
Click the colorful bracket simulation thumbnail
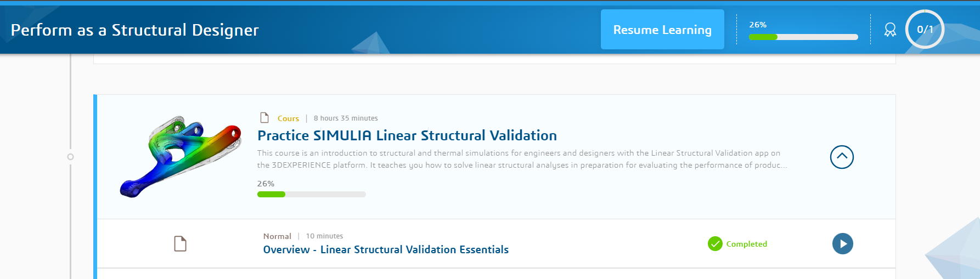coord(180,157)
